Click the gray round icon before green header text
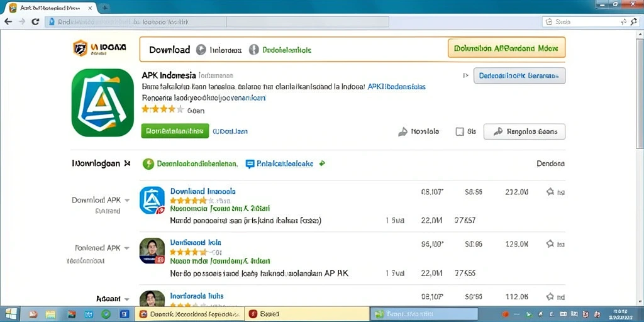644x322 pixels. click(x=254, y=50)
